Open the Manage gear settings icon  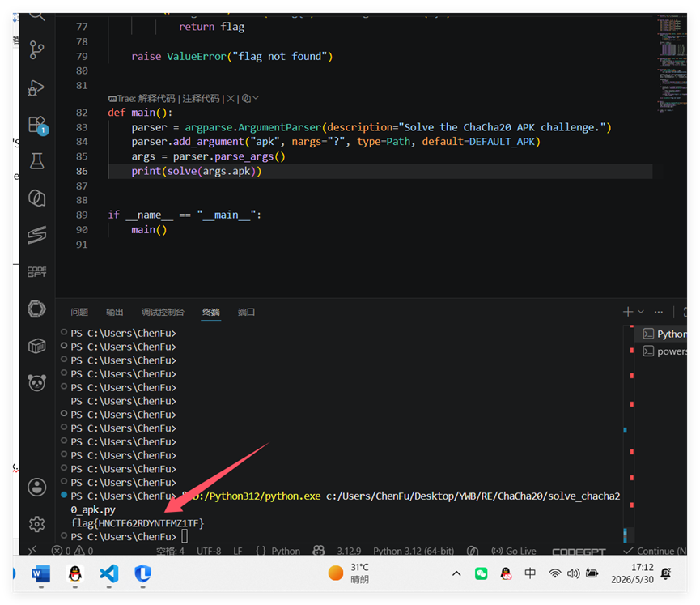pos(36,524)
